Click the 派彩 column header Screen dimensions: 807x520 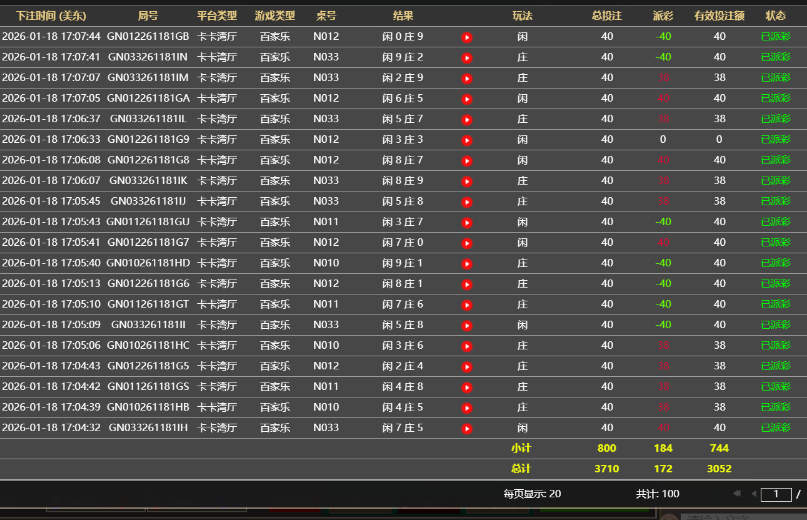click(x=663, y=16)
